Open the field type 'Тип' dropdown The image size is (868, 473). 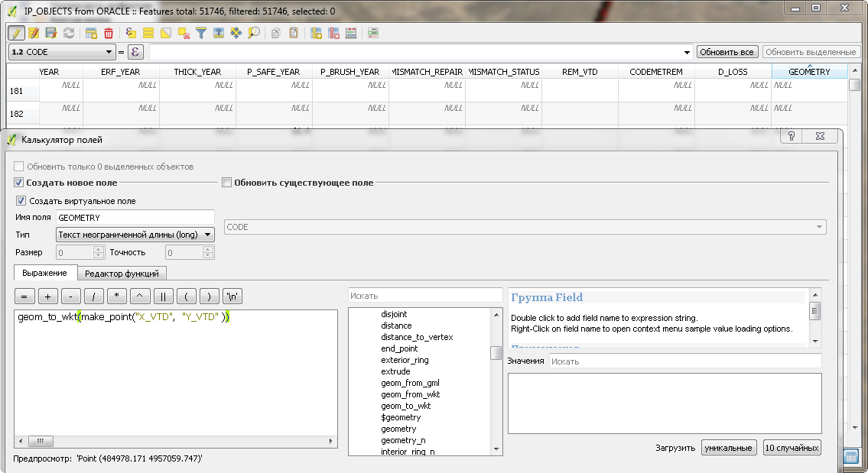[135, 235]
